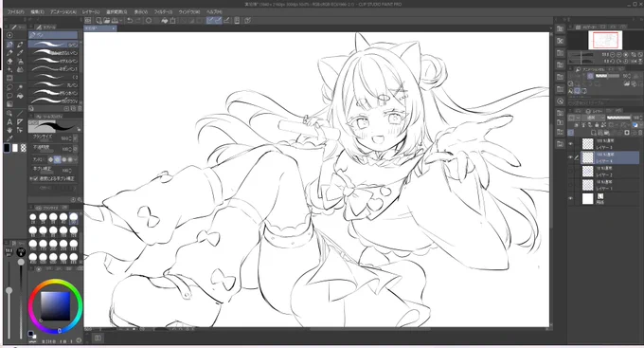This screenshot has width=644, height=348.
Task: Open the layer blend mode dropdown
Action: point(593,118)
